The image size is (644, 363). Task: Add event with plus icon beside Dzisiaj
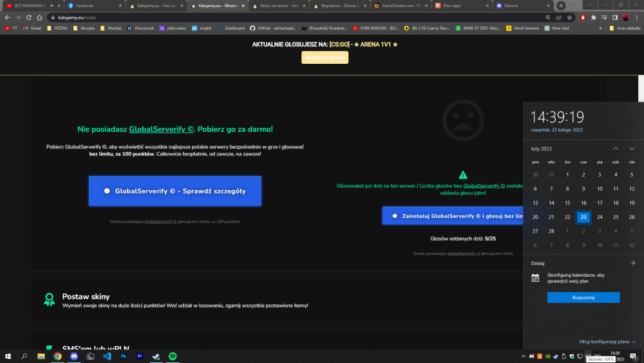(x=633, y=263)
